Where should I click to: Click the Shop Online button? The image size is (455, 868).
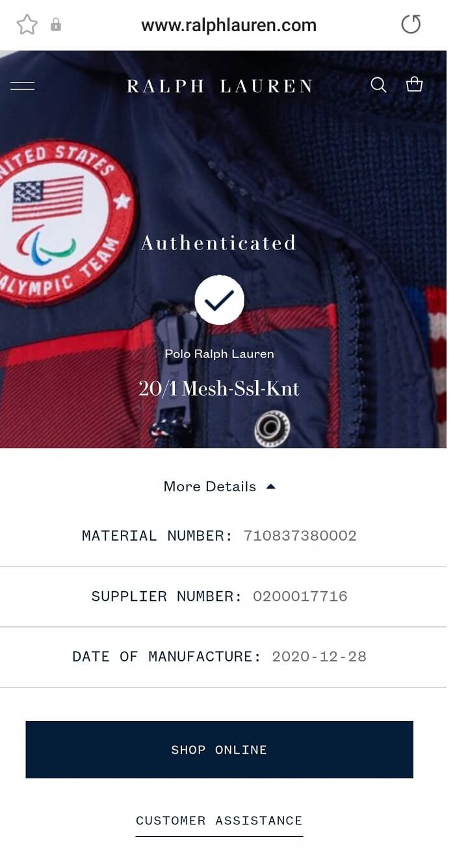[x=219, y=750]
